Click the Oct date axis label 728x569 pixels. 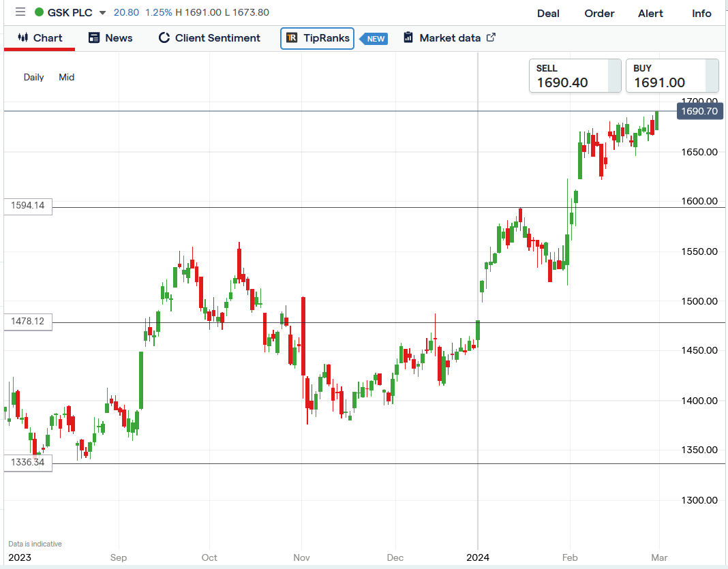[209, 557]
